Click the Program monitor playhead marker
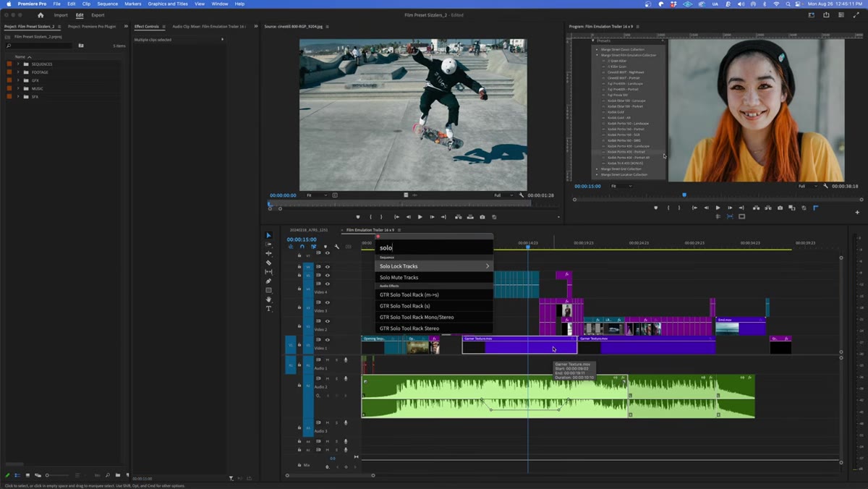The width and height of the screenshot is (868, 489). point(684,195)
